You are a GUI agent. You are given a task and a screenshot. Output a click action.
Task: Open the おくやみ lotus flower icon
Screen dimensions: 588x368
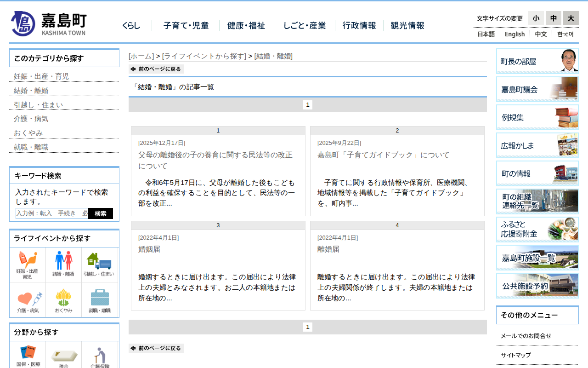(x=63, y=301)
